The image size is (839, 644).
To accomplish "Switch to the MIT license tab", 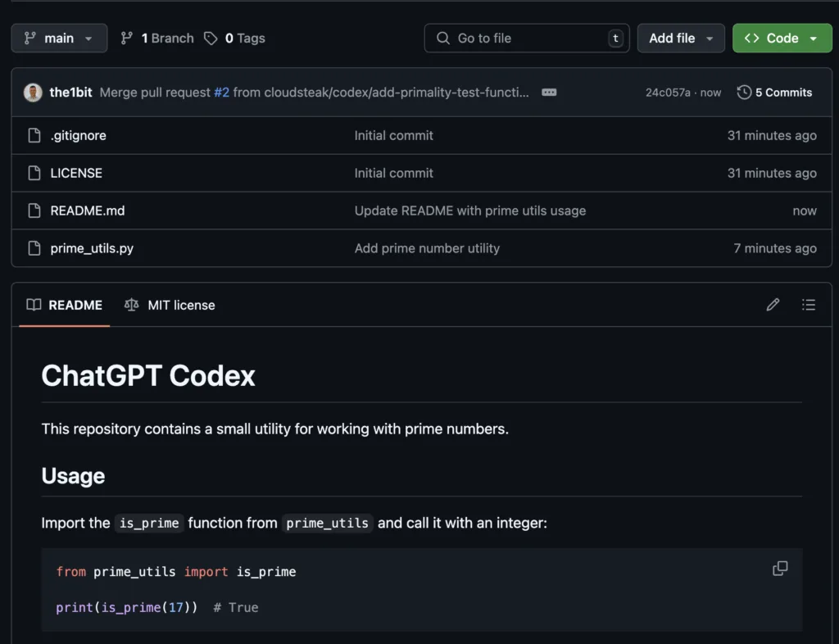I will point(170,305).
